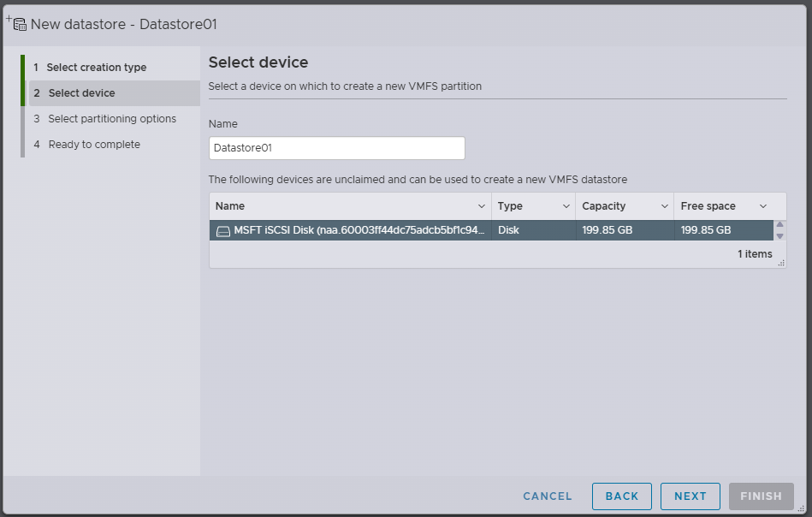
Task: Click the device list scroll up arrow
Action: [x=779, y=225]
